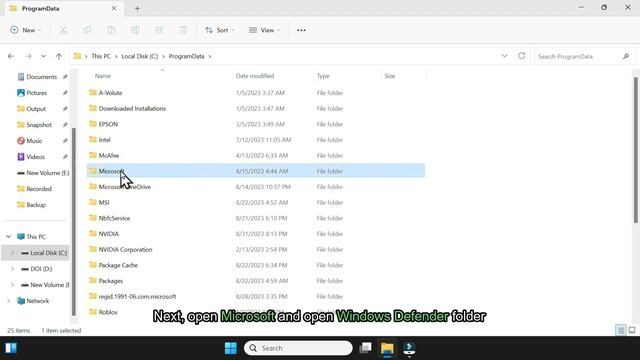Open the View dropdown menu
Viewport: 640px width, 360px height.
point(264,30)
